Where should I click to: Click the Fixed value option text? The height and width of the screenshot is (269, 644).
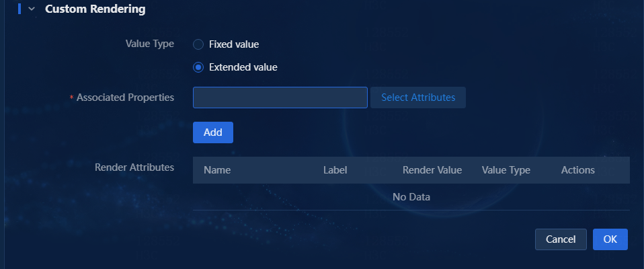(234, 44)
